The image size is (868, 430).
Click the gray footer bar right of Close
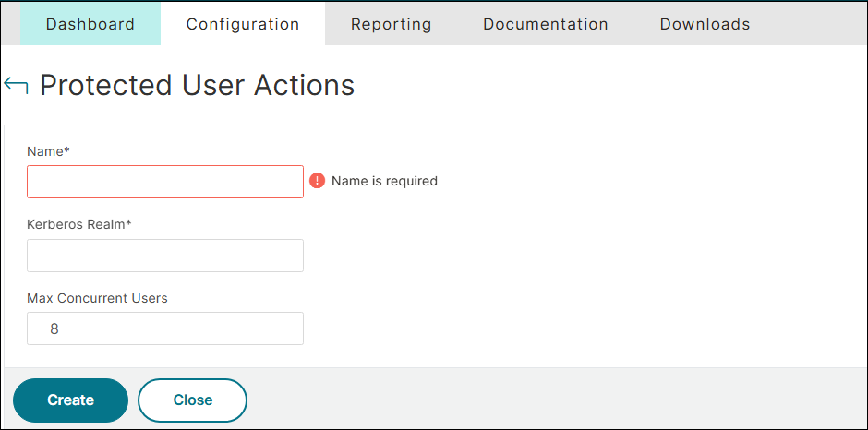pyautogui.click(x=554, y=399)
